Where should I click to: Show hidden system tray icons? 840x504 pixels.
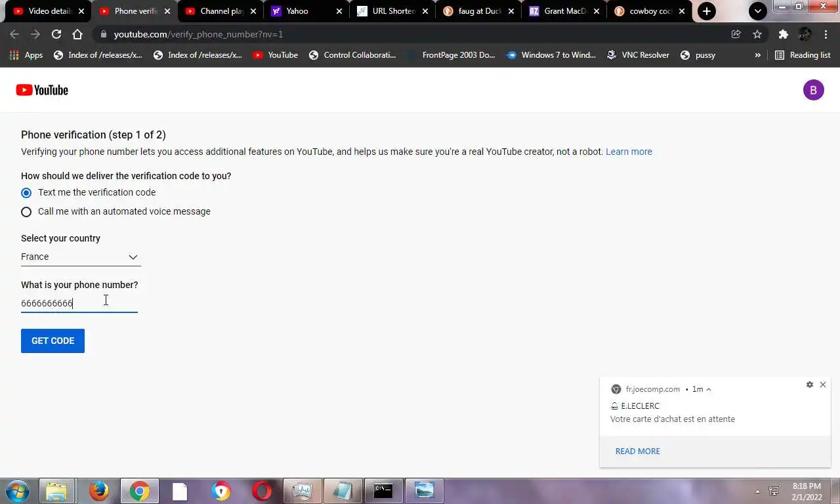[758, 492]
